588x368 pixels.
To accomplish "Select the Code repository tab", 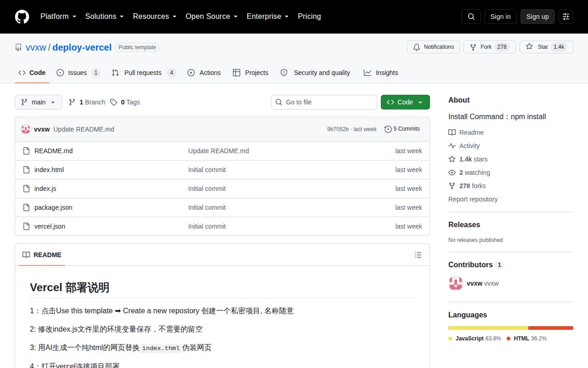I will pos(32,73).
